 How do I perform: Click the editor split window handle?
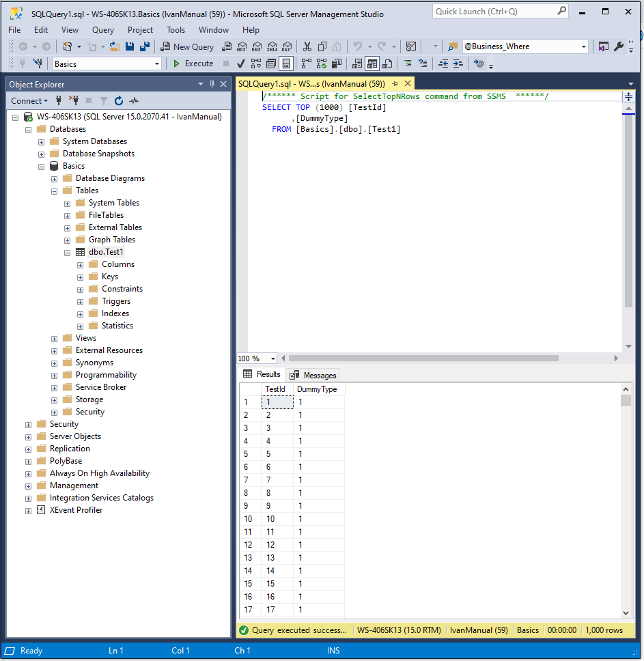pos(628,97)
